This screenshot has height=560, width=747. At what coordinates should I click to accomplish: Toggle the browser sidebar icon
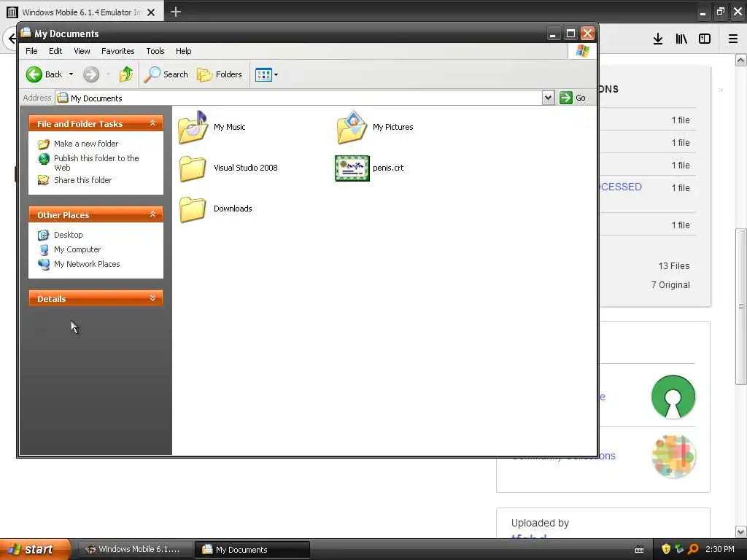[x=705, y=39]
